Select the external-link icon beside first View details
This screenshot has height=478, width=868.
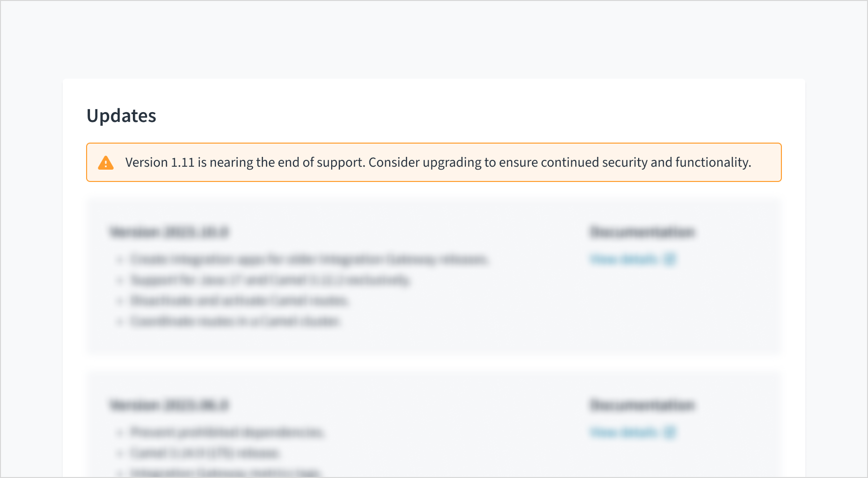(669, 259)
